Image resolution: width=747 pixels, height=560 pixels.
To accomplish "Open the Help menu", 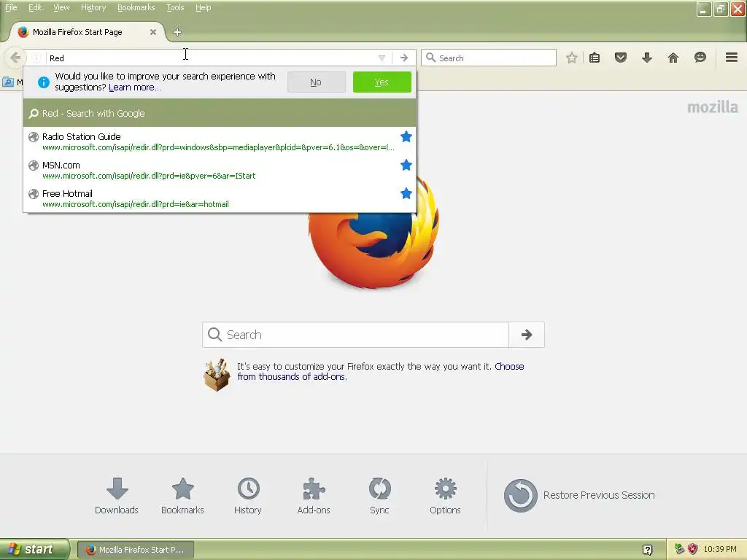I will 203,7.
